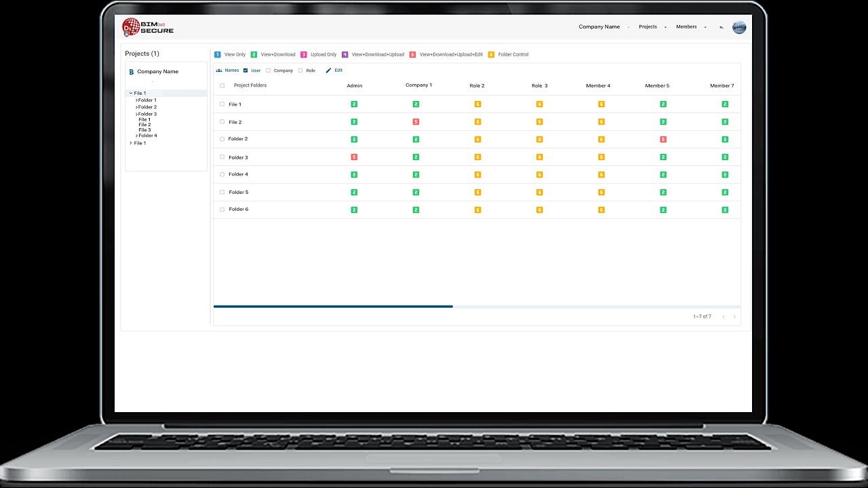Click the pink Upload Only legend badge
This screenshot has height=488, width=868.
point(304,54)
